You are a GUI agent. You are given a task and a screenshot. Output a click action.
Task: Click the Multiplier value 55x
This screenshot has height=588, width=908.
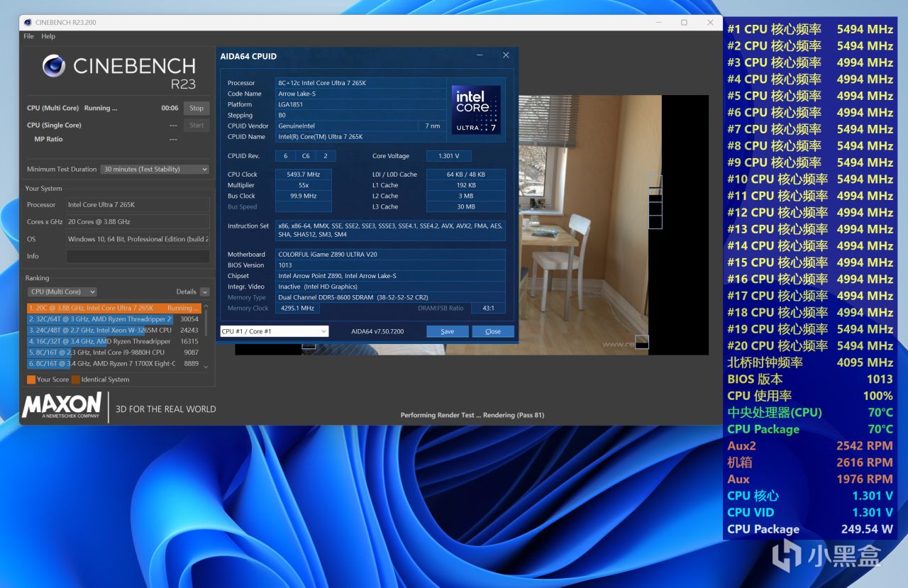tap(304, 185)
